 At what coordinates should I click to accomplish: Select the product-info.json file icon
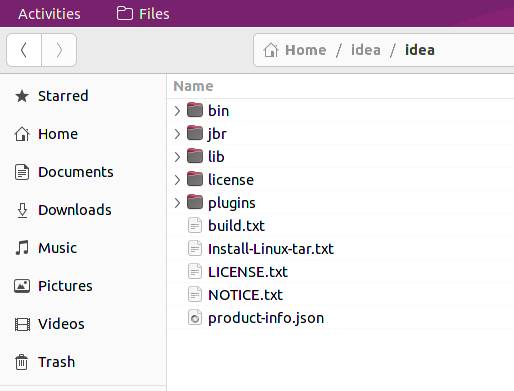pyautogui.click(x=195, y=317)
